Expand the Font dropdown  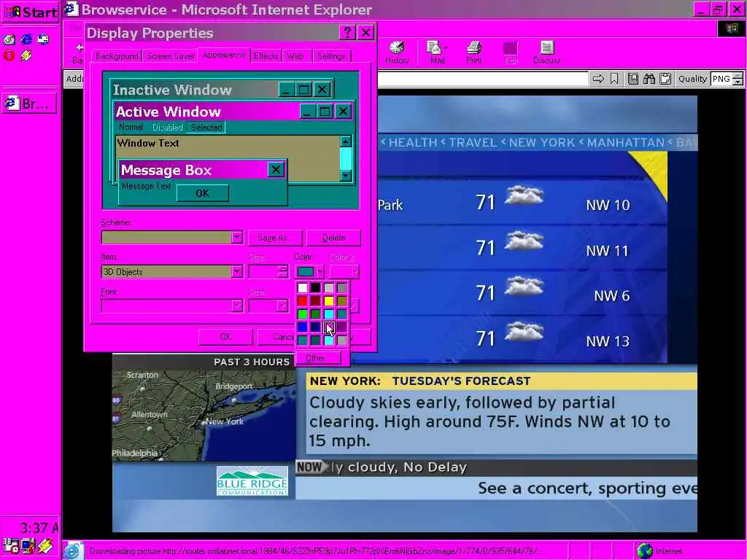pyautogui.click(x=237, y=306)
